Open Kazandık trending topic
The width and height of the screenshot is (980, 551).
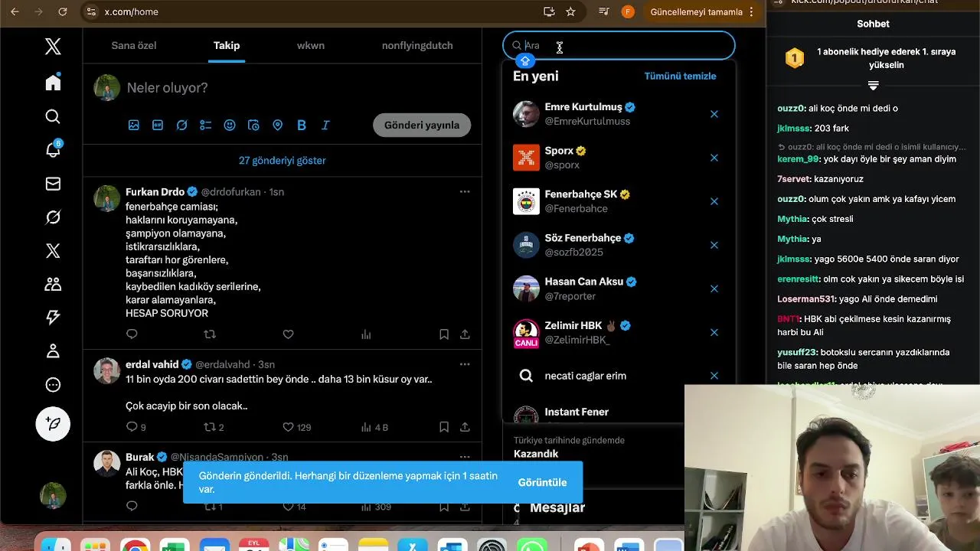coord(536,454)
